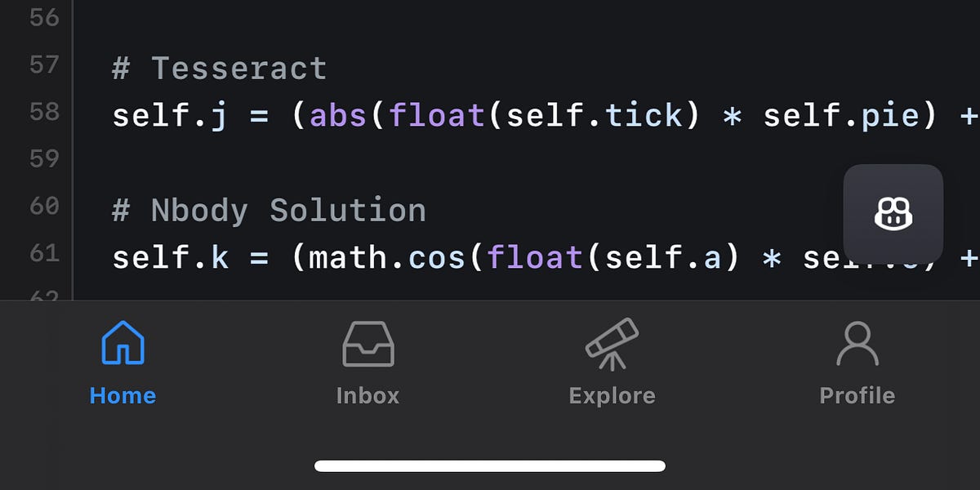Open the Inbox tray icon

367,343
